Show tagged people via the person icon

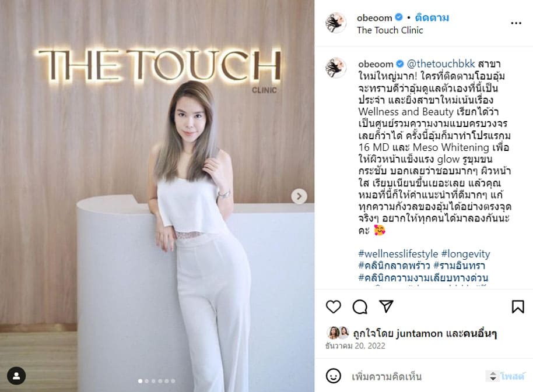click(x=16, y=376)
